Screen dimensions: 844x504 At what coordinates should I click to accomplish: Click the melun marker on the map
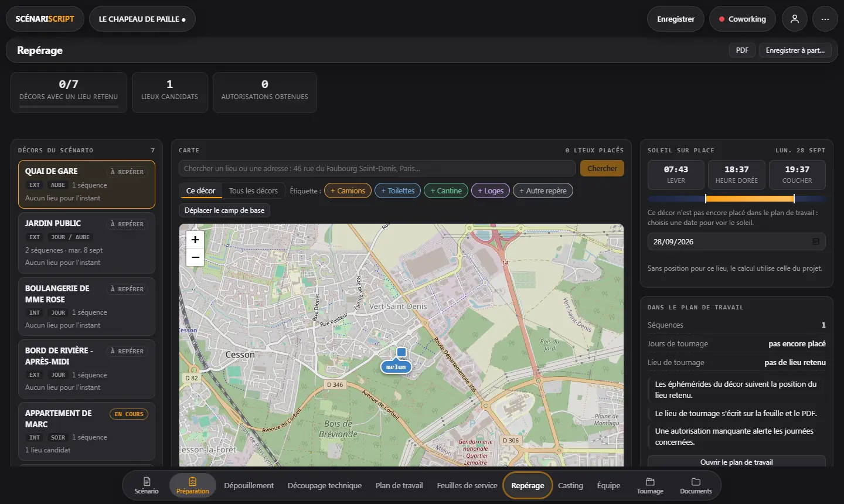396,367
